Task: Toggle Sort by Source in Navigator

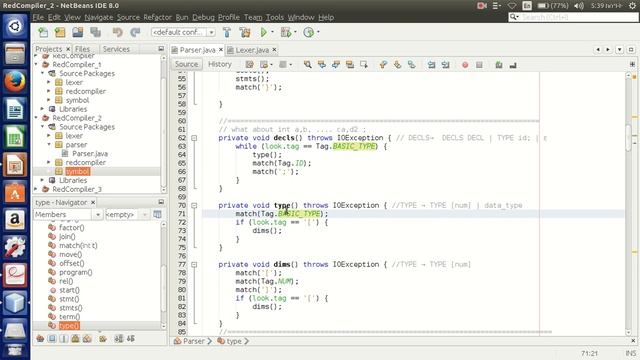Action: [131, 338]
